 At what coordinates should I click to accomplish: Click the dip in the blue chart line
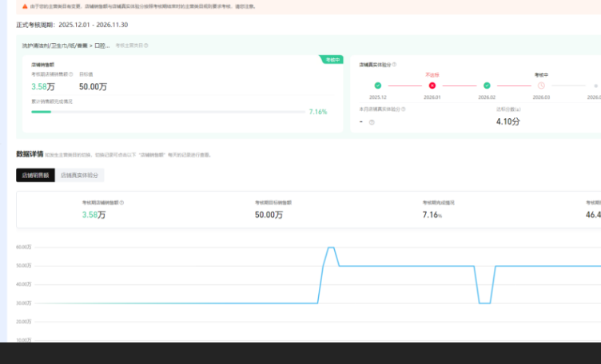484,303
